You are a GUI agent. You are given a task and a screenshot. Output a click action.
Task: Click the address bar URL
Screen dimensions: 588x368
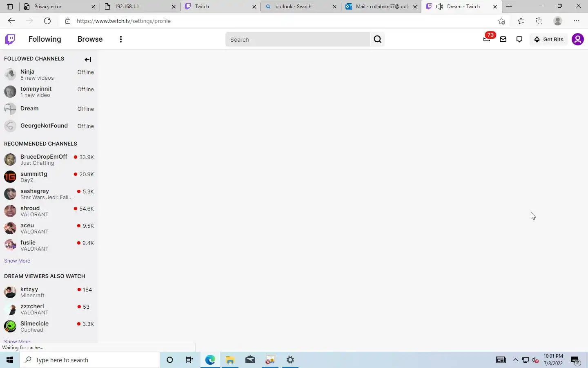tap(124, 21)
